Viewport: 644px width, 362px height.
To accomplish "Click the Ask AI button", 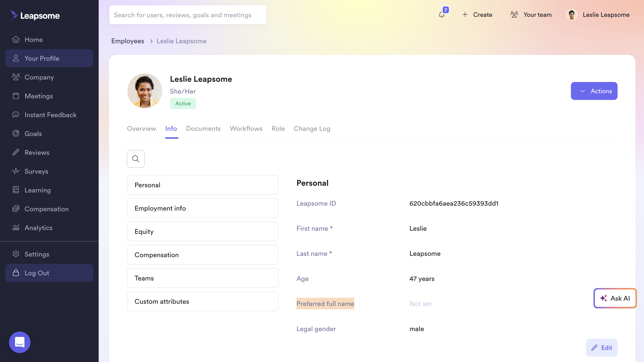I will click(x=615, y=298).
